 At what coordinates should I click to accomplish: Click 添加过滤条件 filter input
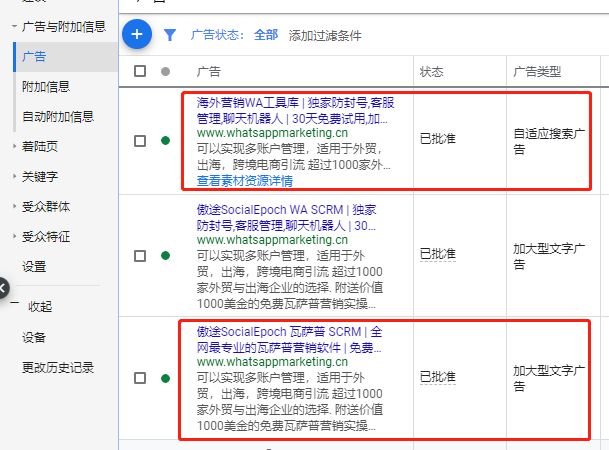pos(325,36)
